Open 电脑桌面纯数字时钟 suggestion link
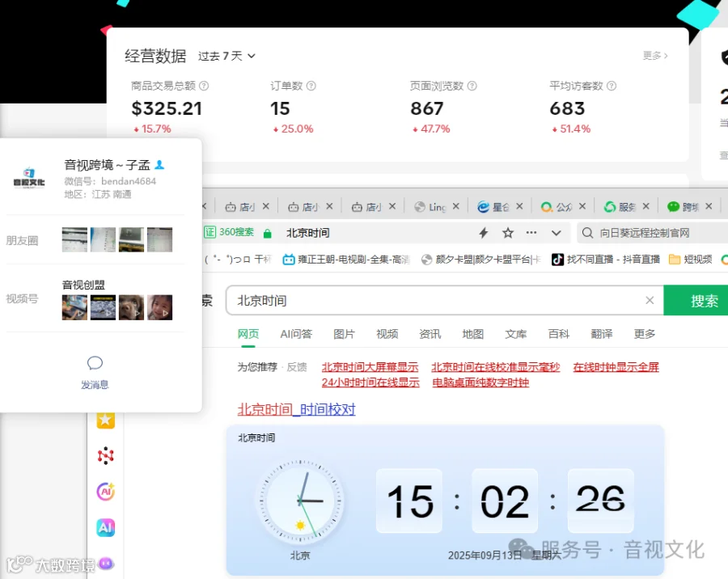 (480, 382)
